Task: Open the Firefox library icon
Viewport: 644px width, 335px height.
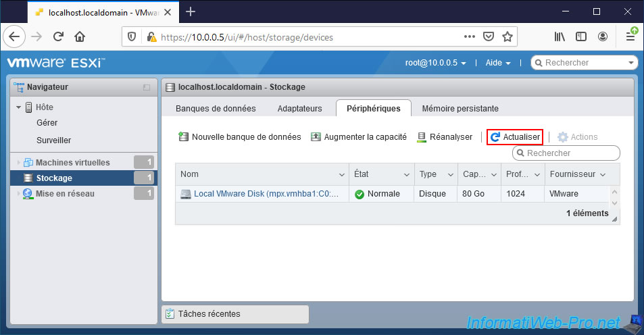Action: (x=560, y=37)
